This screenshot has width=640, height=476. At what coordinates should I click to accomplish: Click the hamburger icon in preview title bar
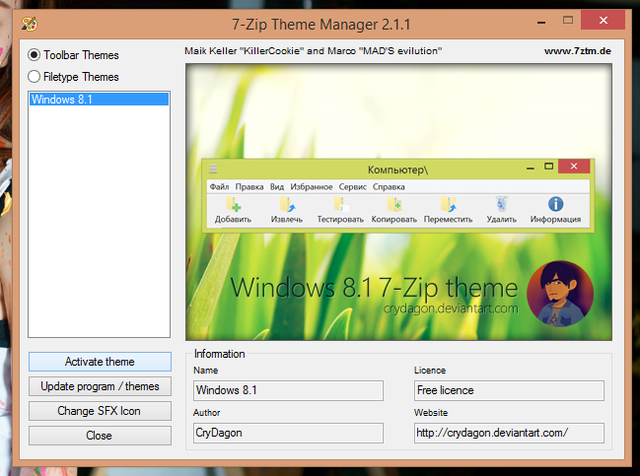point(213,169)
